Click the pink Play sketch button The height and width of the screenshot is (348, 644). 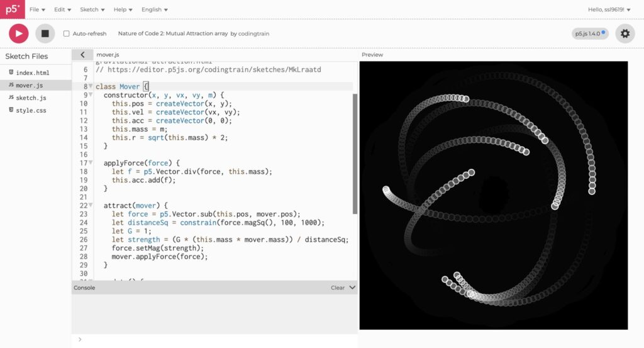click(19, 33)
